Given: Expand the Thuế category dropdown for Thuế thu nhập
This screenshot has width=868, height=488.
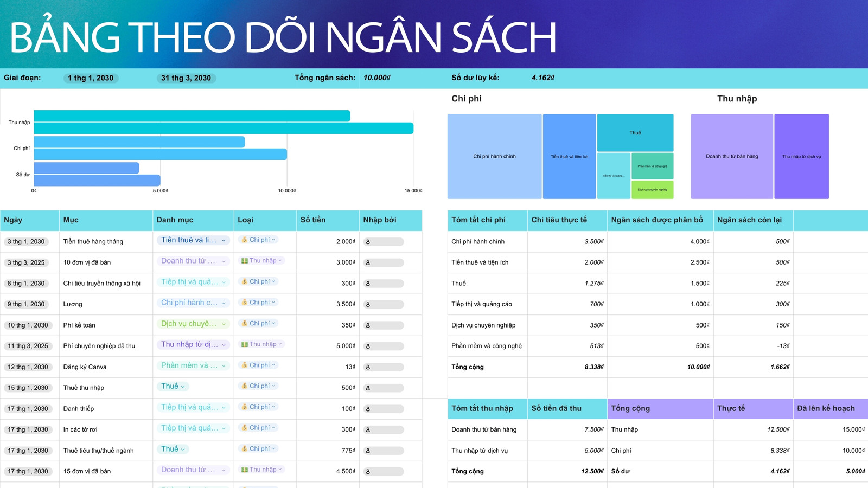Looking at the screenshot, I should point(183,387).
